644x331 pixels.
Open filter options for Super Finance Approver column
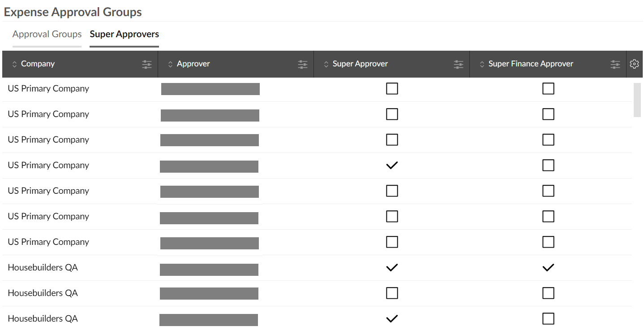(x=615, y=65)
